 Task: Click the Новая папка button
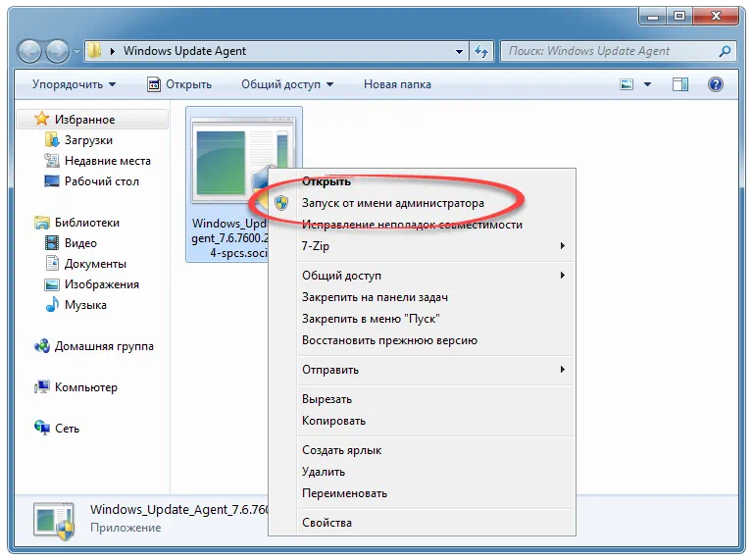(397, 84)
